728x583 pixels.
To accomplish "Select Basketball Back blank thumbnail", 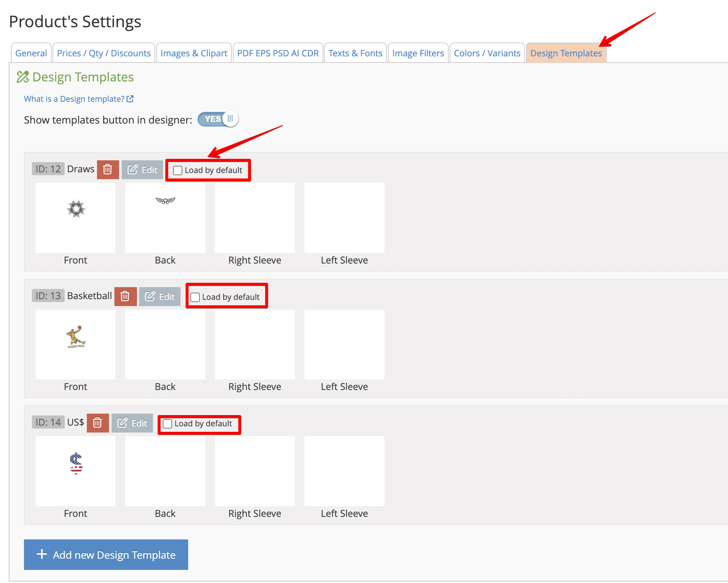I will tap(165, 345).
